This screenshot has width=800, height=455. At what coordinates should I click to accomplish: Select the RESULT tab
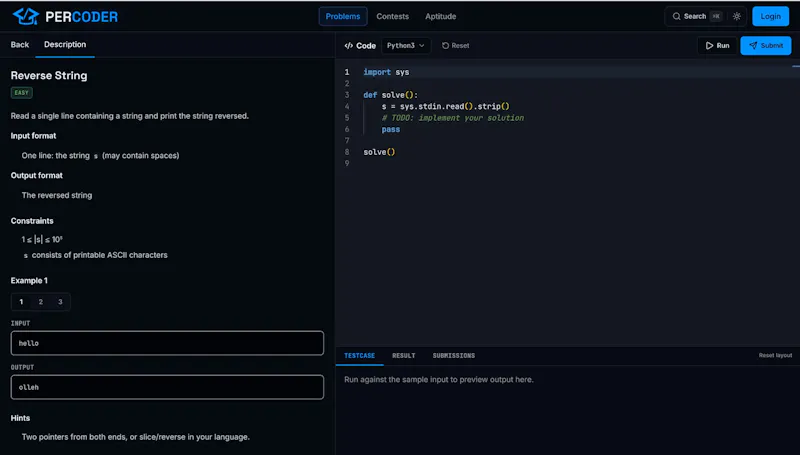coord(404,356)
